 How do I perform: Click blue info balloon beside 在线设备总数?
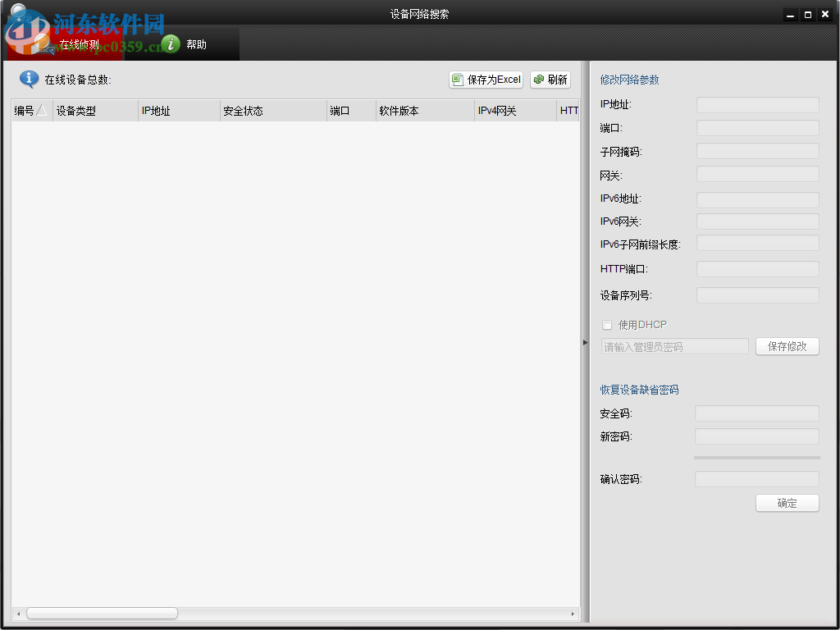[31, 79]
